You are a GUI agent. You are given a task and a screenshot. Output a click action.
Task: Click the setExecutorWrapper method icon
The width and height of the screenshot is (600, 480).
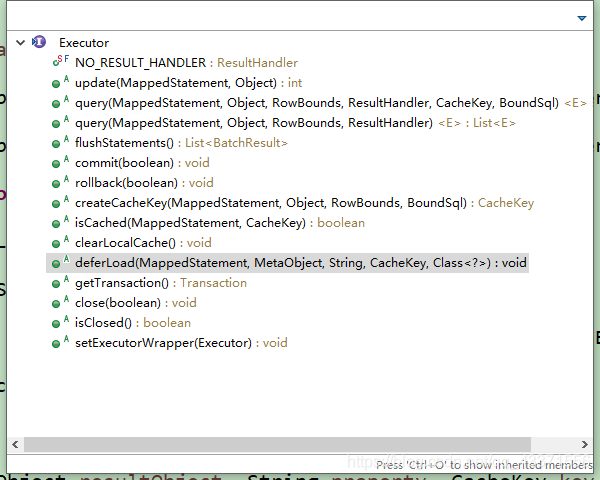click(61, 342)
